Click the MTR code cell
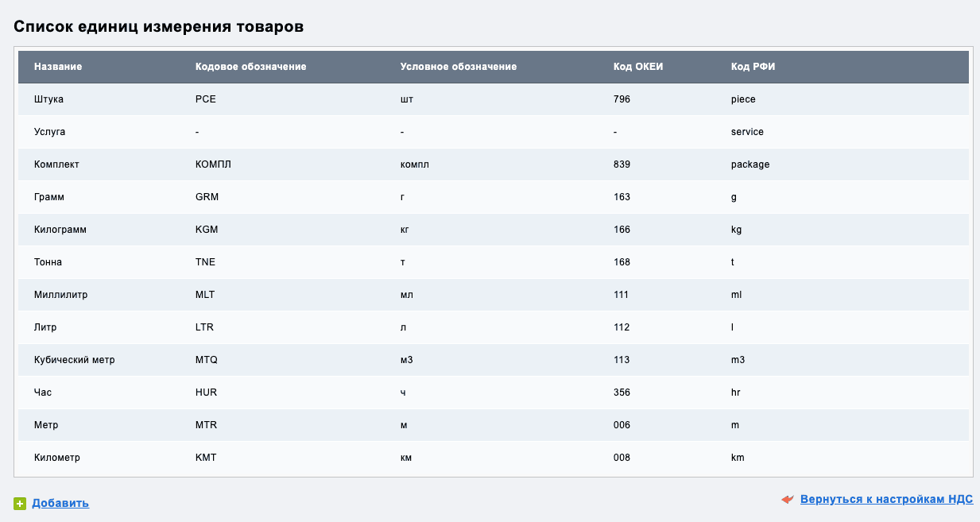980x522 pixels. (x=206, y=425)
